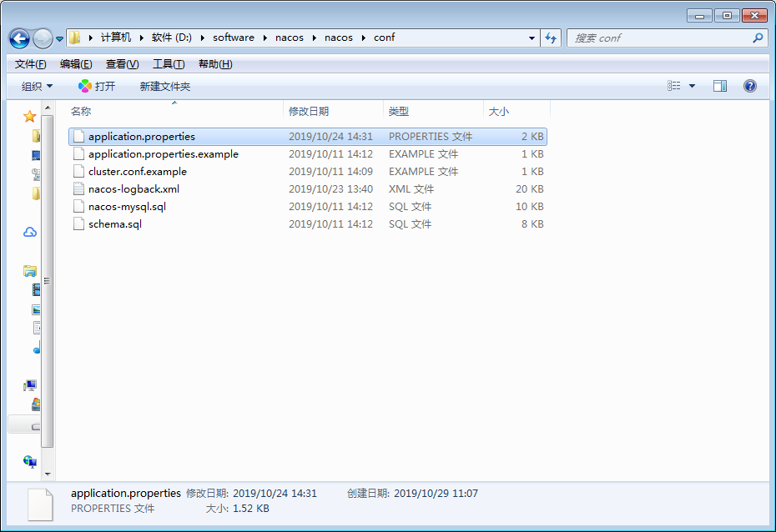Click the change view icon
Screen dimensions: 776x532
[673, 86]
